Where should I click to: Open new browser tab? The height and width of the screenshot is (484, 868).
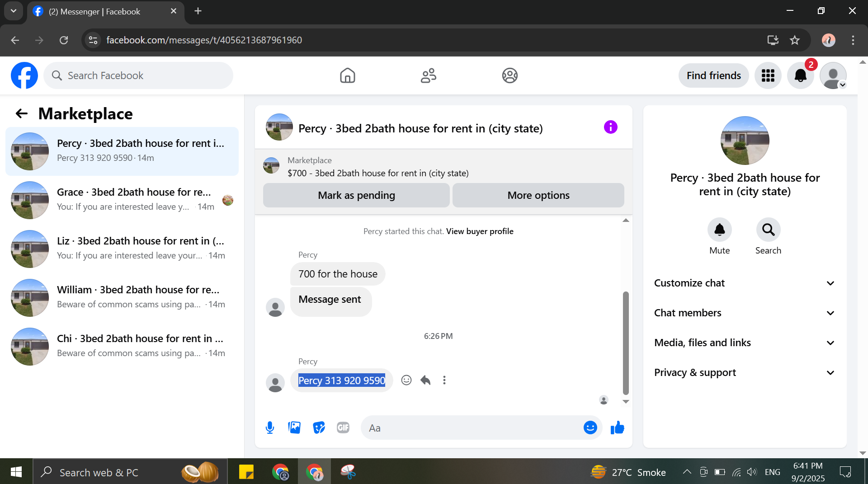(198, 11)
